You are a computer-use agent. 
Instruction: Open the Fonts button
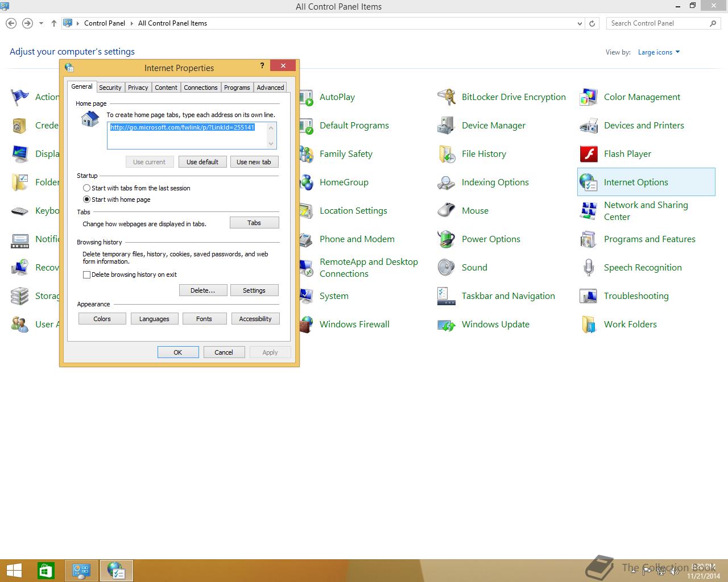coord(204,319)
